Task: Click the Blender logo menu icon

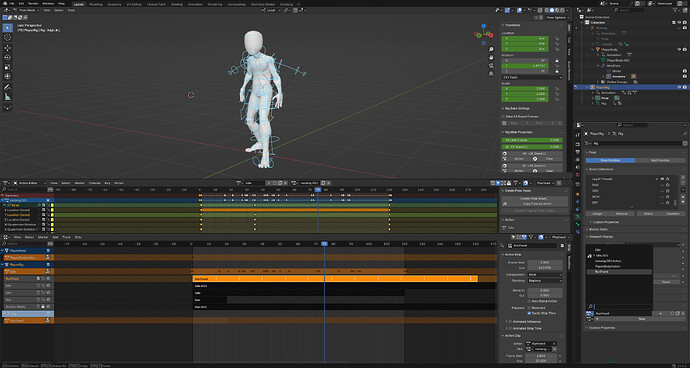Action: 4,4
